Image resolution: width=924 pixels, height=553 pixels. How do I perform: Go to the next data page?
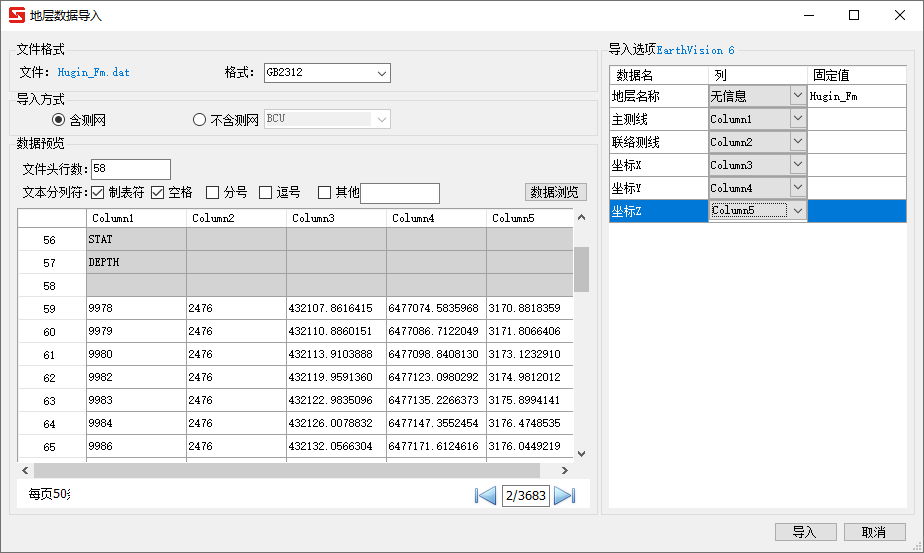coord(564,495)
